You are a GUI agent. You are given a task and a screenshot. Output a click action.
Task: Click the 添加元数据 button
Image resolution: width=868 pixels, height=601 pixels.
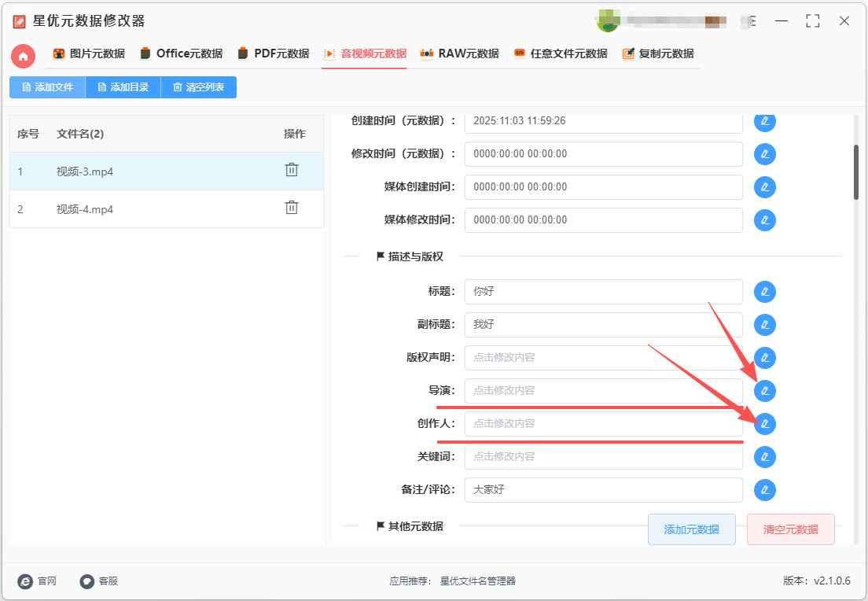[692, 529]
